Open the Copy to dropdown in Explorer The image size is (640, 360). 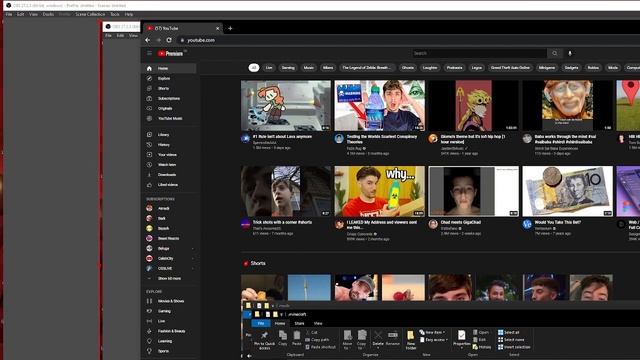362,340
